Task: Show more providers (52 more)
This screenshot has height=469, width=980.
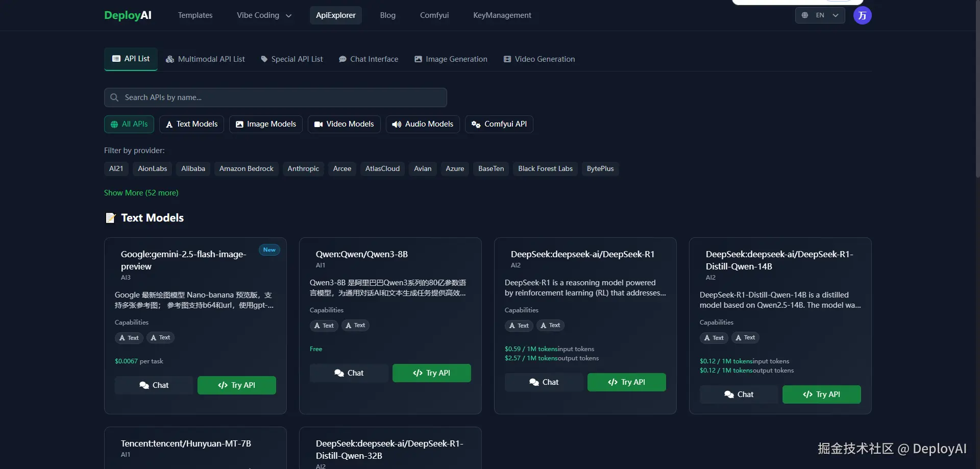Action: [141, 193]
